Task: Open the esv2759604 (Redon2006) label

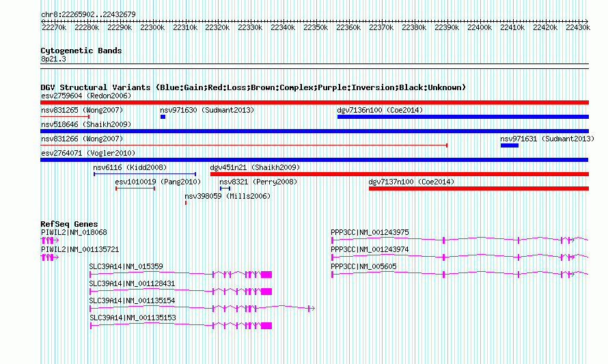Action: [x=86, y=96]
